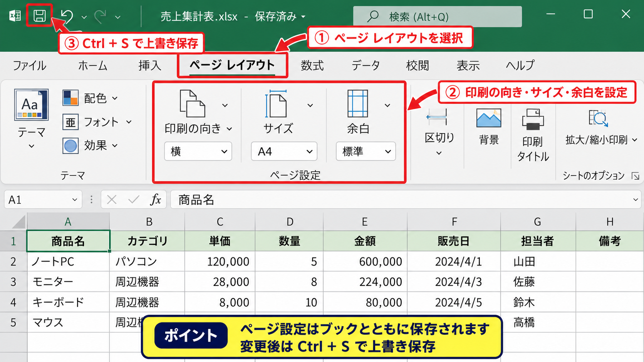Open the テーマ (Themes) Aa icon
The height and width of the screenshot is (362, 644).
coord(31,105)
